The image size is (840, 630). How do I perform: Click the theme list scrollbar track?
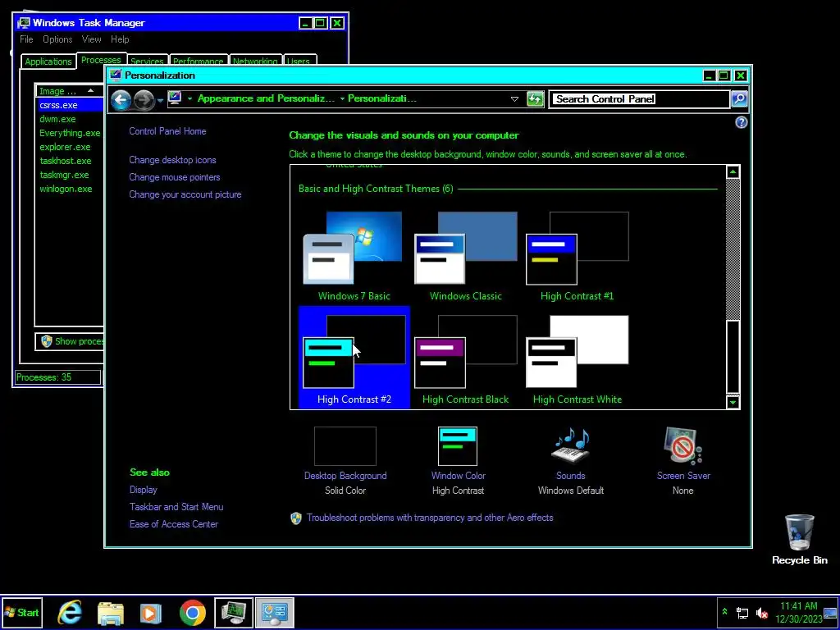[733, 249]
